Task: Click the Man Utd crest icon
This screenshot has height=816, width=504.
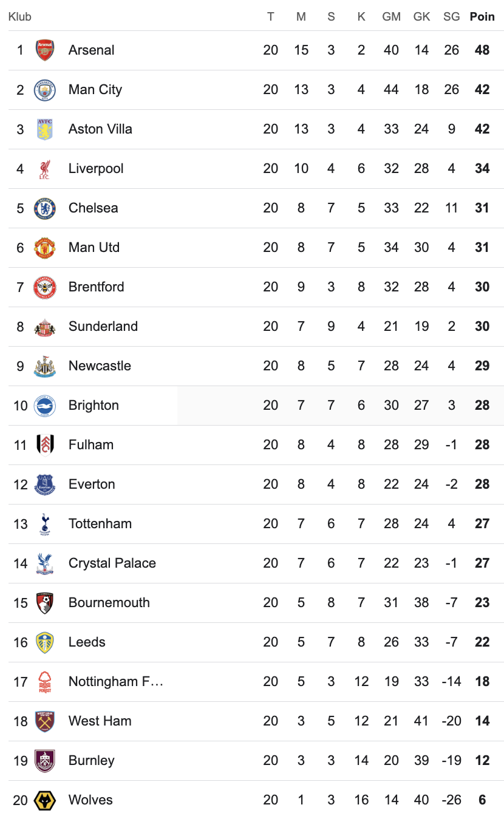Action: (x=45, y=248)
